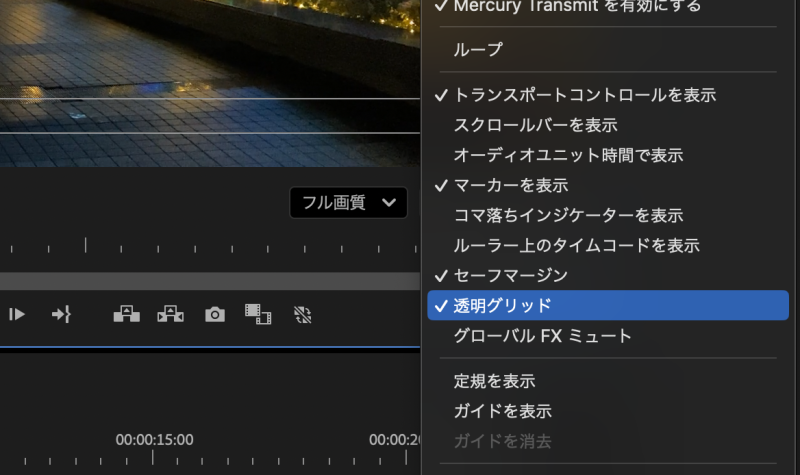Screen dimensions: 800x475
Task: Click ガイドを表示 to show guides
Action: 502,411
